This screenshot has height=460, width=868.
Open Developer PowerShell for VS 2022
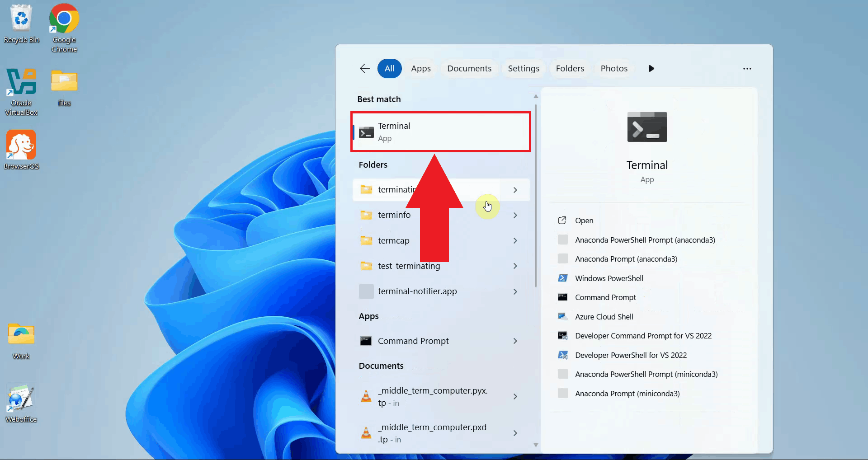pos(630,355)
